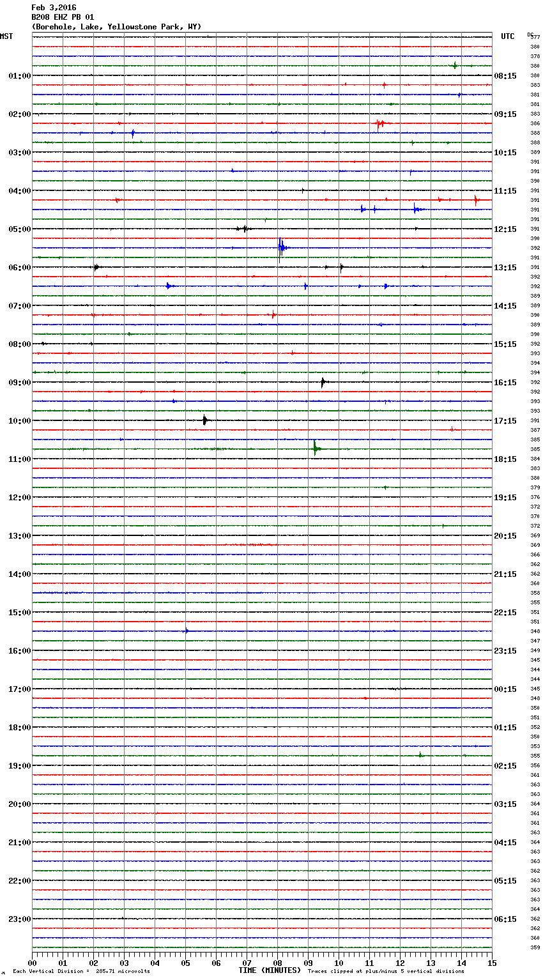Click the '08:00' MST time label
Viewport: 543px width, 980px height.
click(19, 344)
